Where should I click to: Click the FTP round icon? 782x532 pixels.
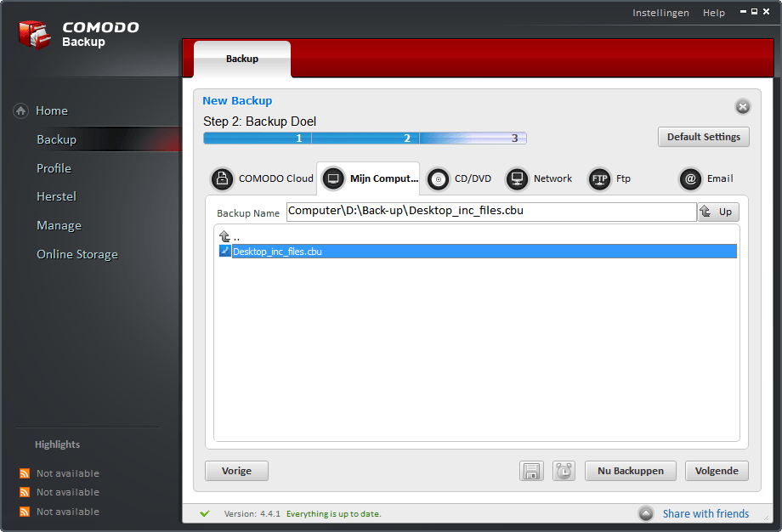click(599, 178)
